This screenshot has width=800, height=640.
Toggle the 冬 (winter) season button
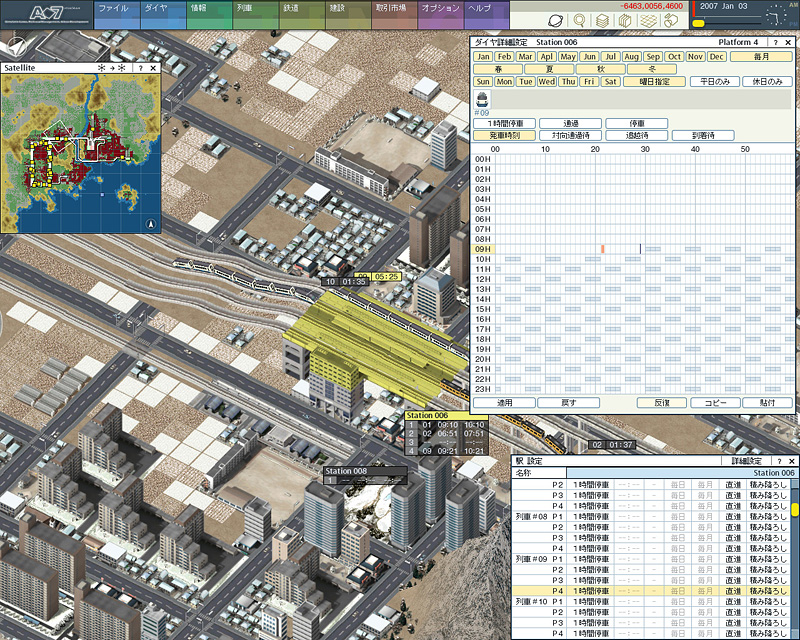pos(652,69)
